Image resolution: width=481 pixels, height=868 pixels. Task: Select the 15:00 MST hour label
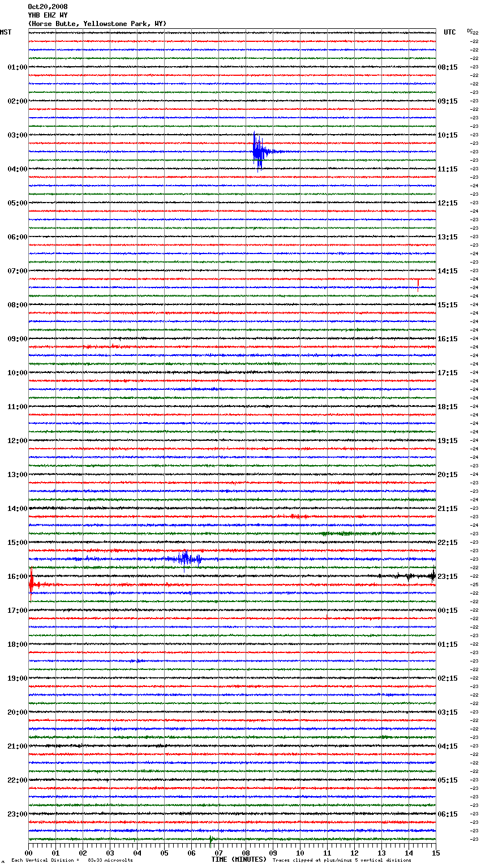click(18, 543)
